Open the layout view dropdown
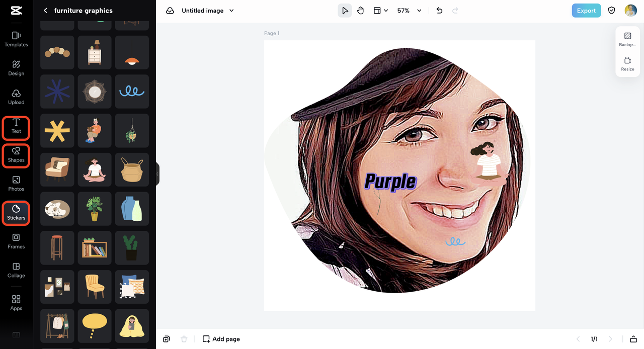The height and width of the screenshot is (349, 644). click(380, 11)
